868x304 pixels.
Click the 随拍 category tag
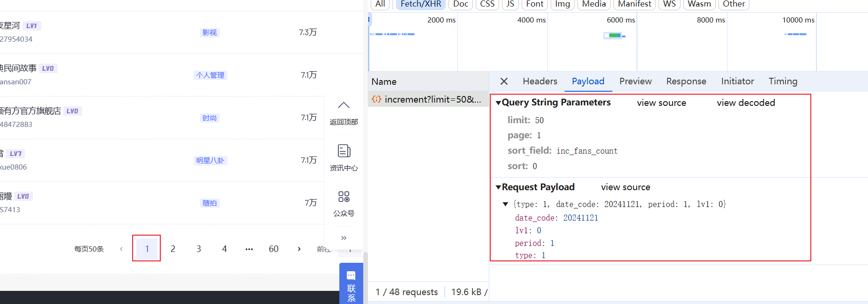click(x=210, y=203)
